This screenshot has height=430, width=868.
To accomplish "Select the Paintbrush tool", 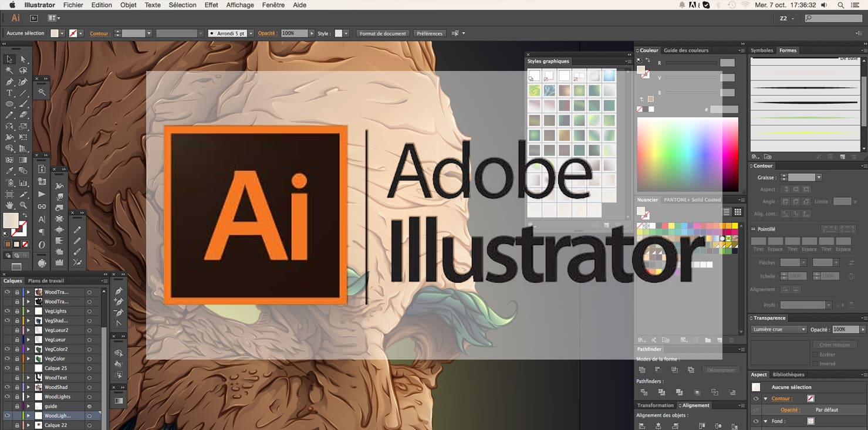I will point(23,104).
